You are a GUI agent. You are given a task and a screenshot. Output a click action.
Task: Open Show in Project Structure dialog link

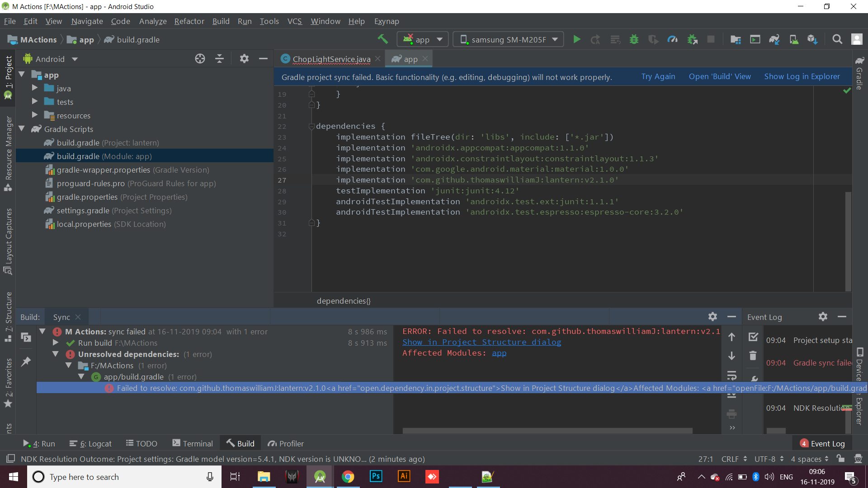(x=481, y=342)
